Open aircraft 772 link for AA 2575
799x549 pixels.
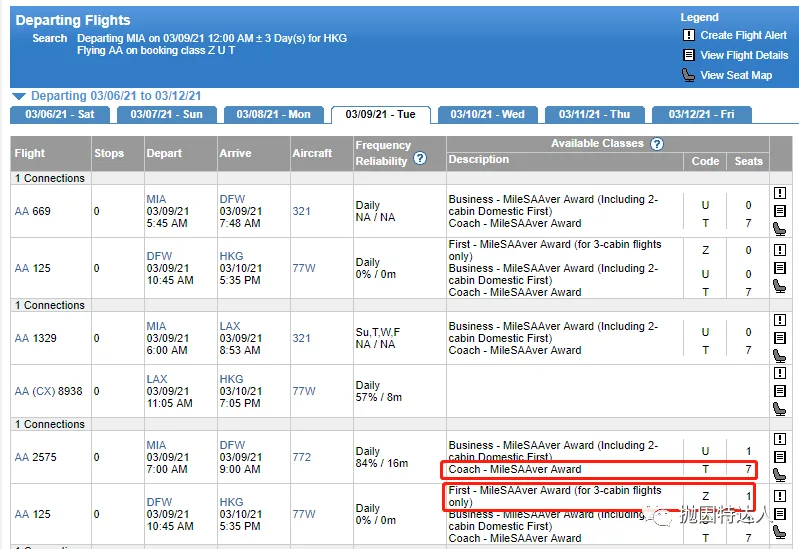point(302,457)
